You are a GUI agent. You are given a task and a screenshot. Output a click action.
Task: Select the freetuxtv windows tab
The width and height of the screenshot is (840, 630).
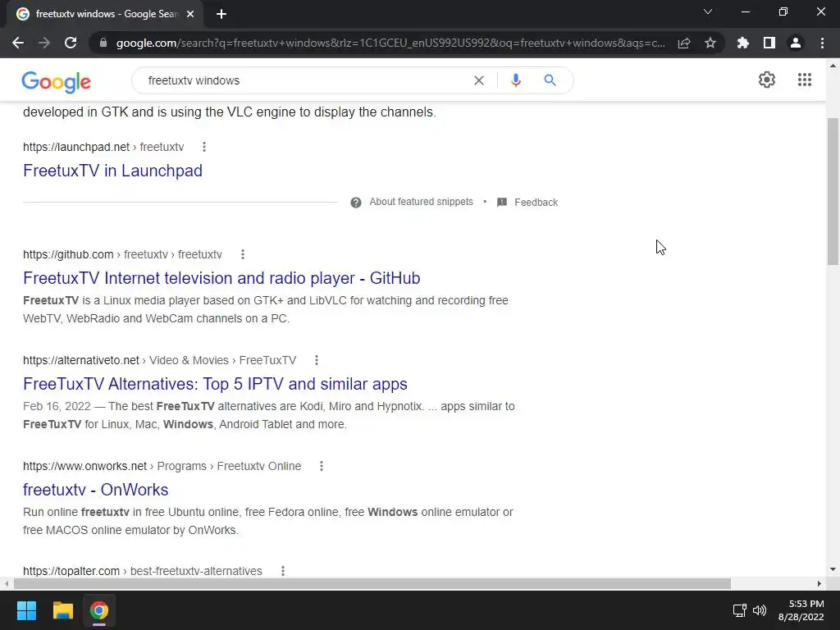click(106, 14)
